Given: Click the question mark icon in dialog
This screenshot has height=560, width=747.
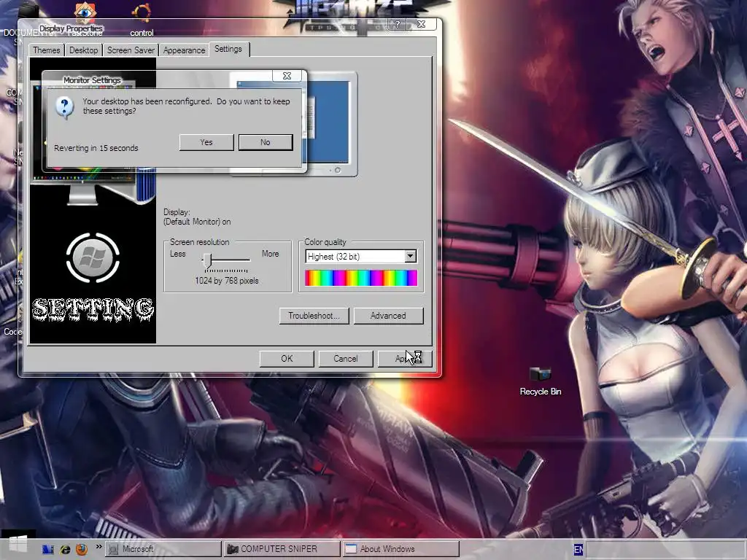Looking at the screenshot, I should tap(64, 107).
